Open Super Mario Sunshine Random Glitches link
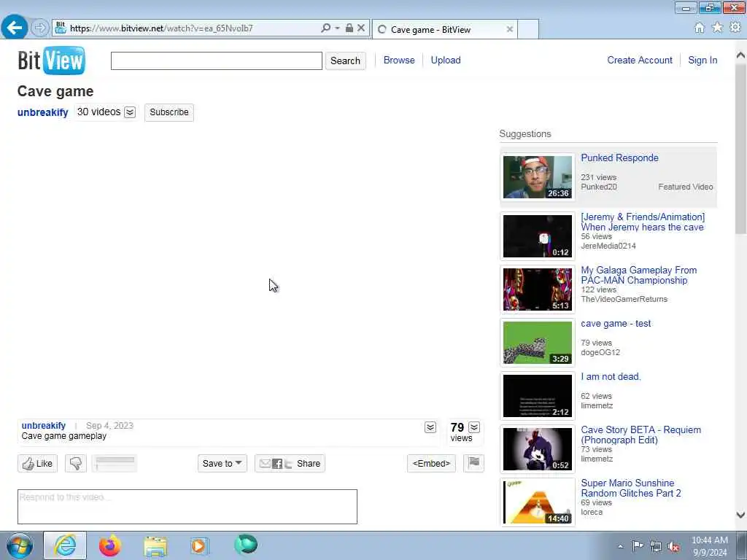Image resolution: width=747 pixels, height=560 pixels. click(x=631, y=488)
